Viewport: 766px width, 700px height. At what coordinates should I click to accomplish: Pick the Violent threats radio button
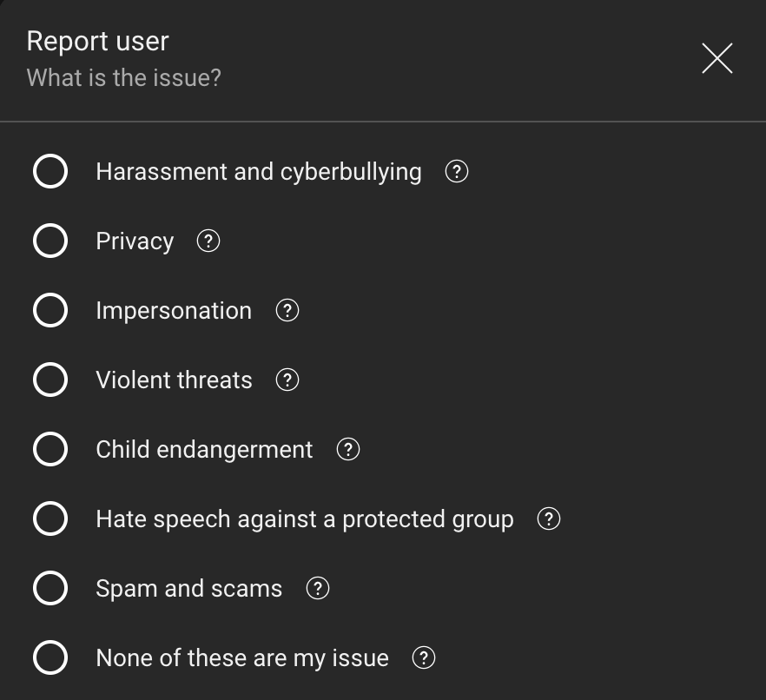click(50, 380)
